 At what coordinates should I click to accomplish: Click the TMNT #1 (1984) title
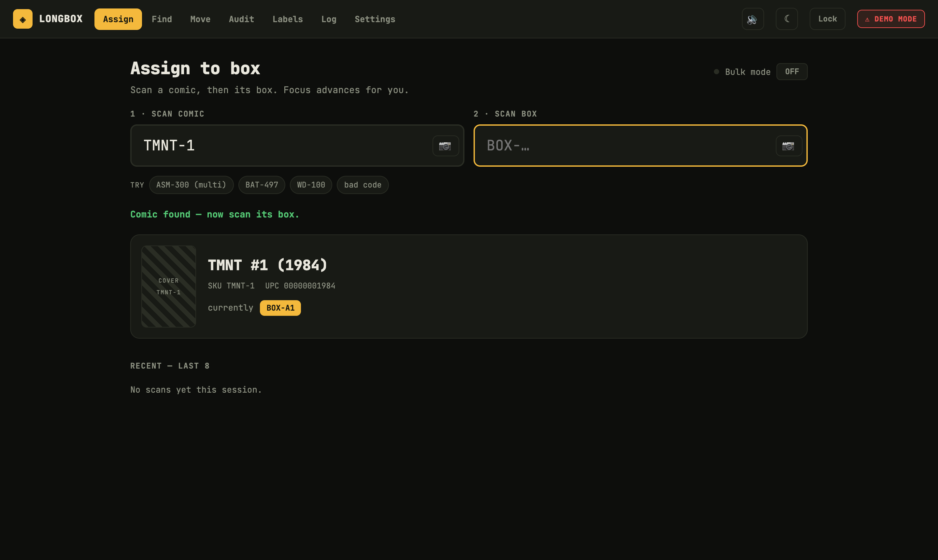click(268, 265)
